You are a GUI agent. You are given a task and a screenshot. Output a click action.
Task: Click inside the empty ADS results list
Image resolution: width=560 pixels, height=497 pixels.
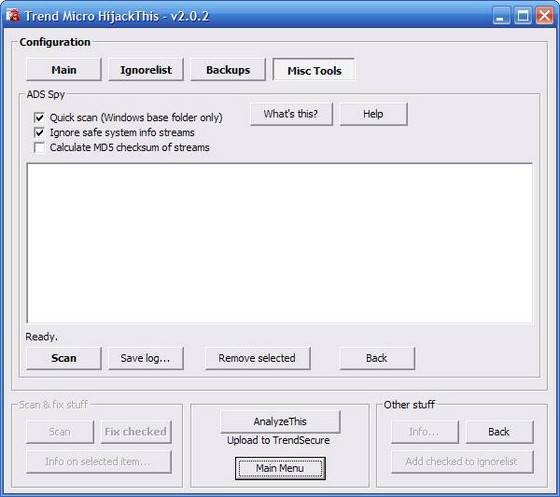pyautogui.click(x=280, y=243)
